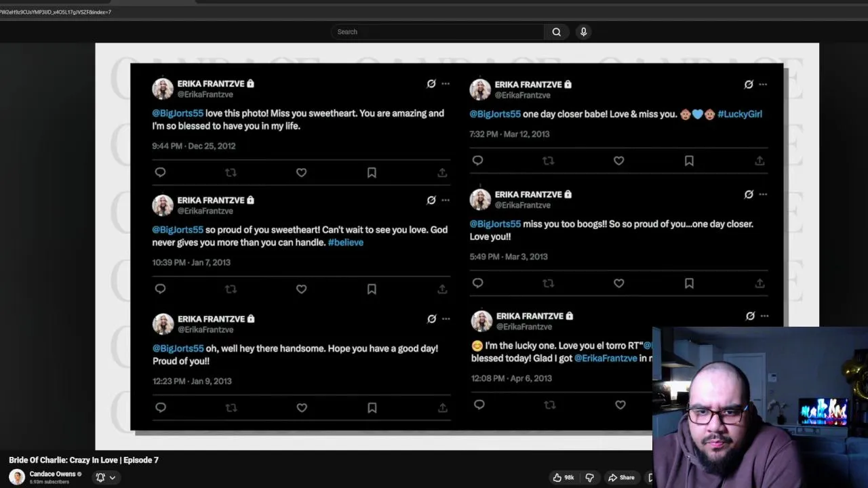Image resolution: width=868 pixels, height=488 pixels.
Task: Share the Dec 25, 2012 tweet
Action: [442, 172]
